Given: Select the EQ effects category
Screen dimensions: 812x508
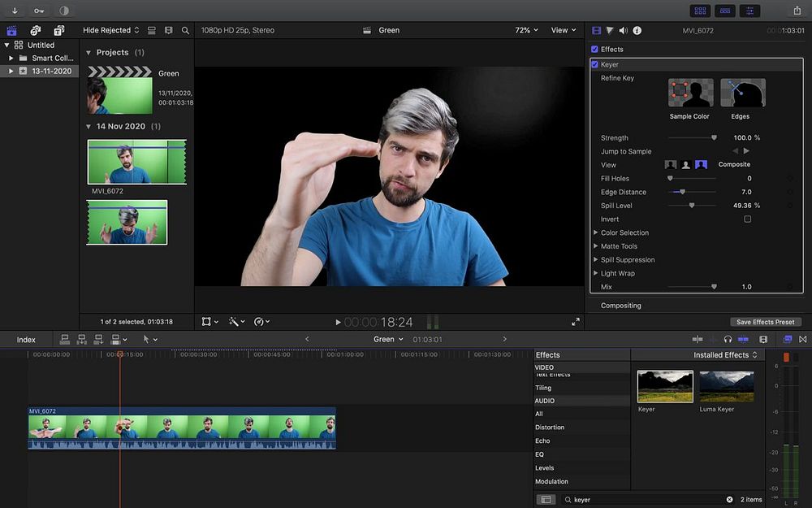Looking at the screenshot, I should [540, 454].
